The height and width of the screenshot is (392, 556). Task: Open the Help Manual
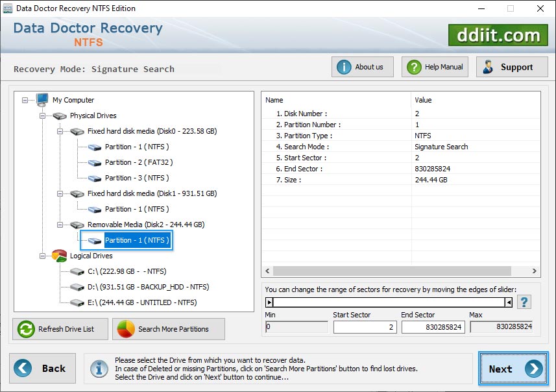click(435, 66)
